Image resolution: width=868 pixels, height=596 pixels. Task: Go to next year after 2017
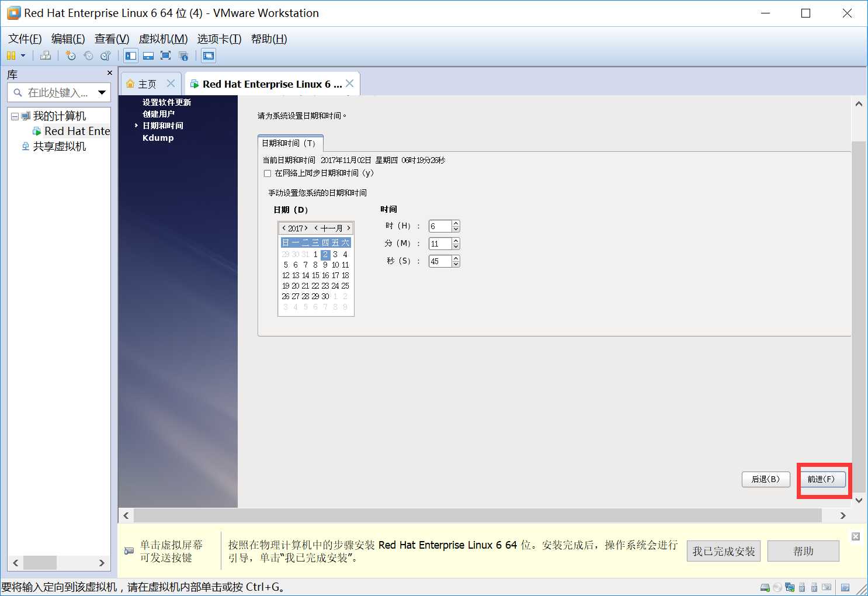[306, 228]
